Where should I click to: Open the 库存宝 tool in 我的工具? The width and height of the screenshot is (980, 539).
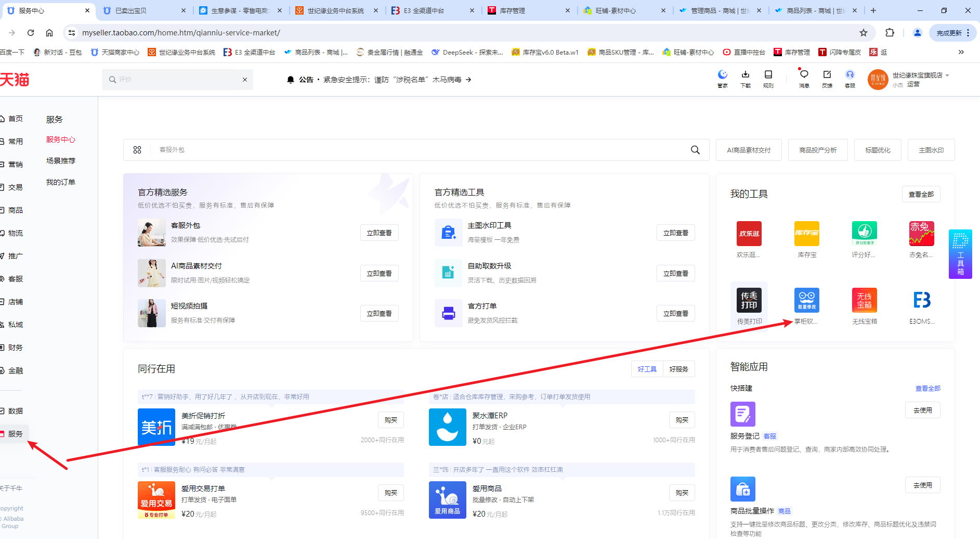click(806, 234)
